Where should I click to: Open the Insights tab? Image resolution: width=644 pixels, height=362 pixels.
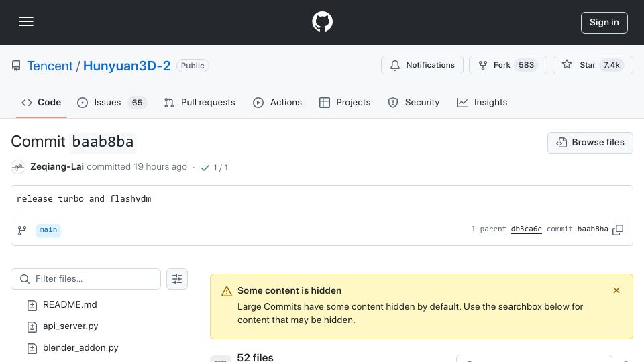482,102
